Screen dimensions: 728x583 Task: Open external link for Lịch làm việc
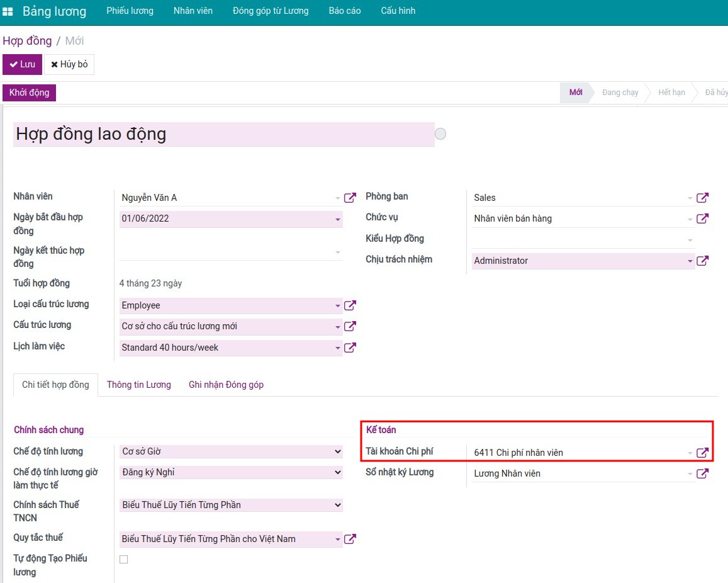click(x=350, y=348)
